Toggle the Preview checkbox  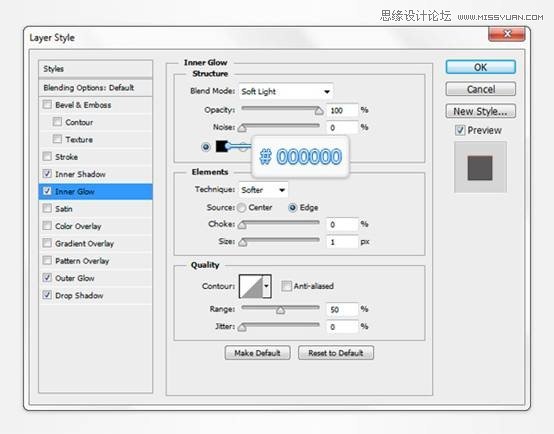click(460, 130)
